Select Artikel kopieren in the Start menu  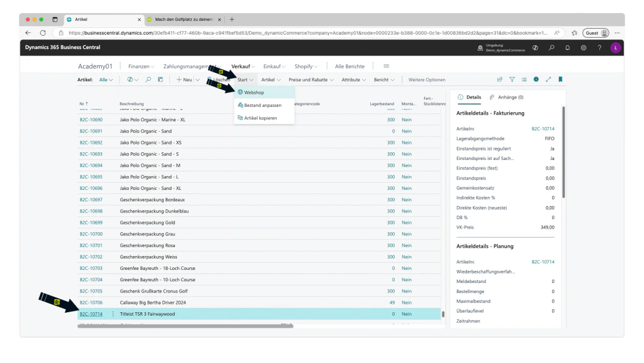click(x=264, y=118)
